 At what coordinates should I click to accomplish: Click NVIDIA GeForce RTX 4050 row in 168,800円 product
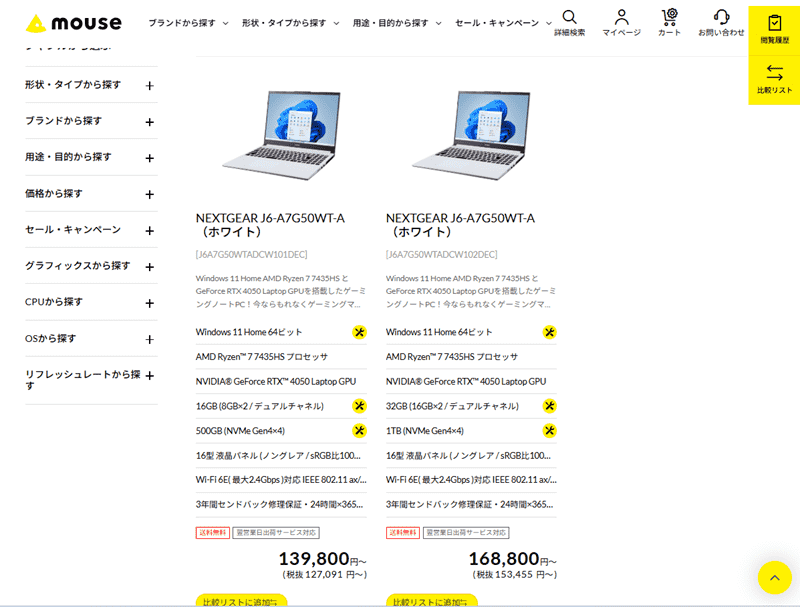coord(471,381)
